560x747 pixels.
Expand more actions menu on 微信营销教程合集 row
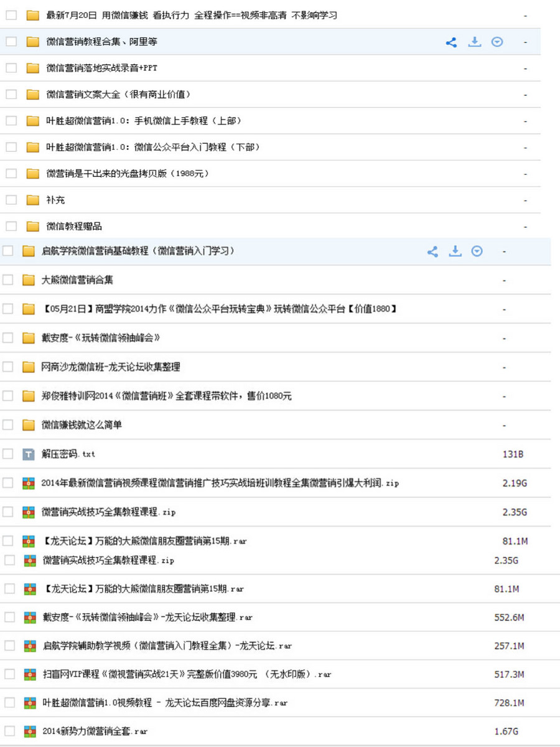point(497,42)
